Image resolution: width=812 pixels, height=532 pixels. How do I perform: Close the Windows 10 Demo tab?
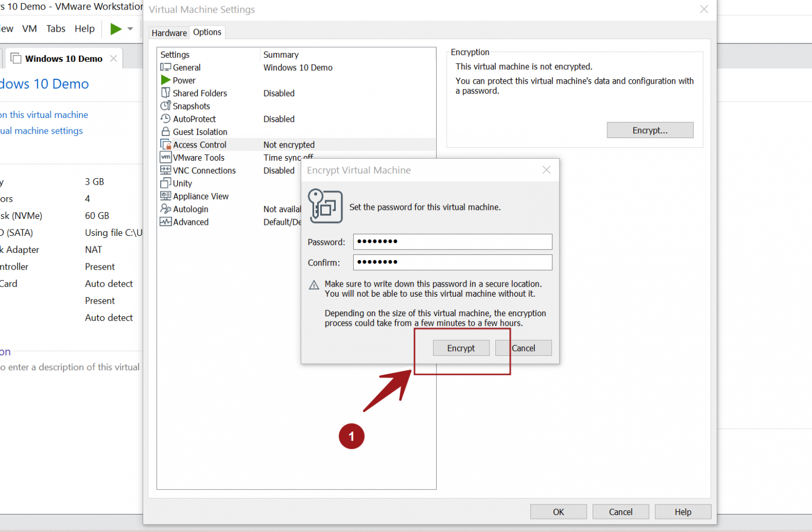114,58
